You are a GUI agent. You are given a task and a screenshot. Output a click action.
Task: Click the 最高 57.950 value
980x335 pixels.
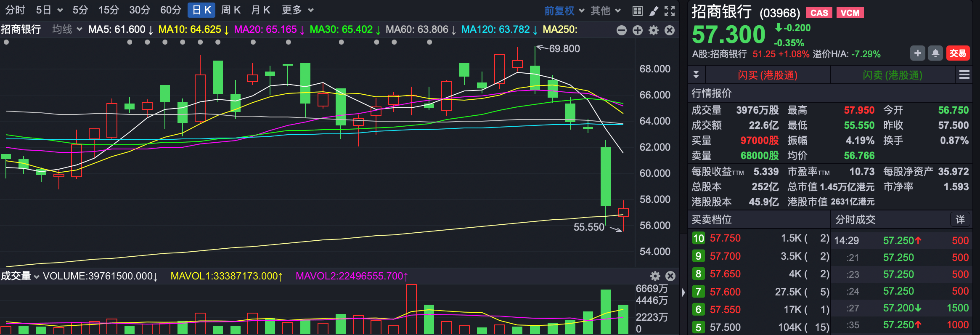pos(859,110)
